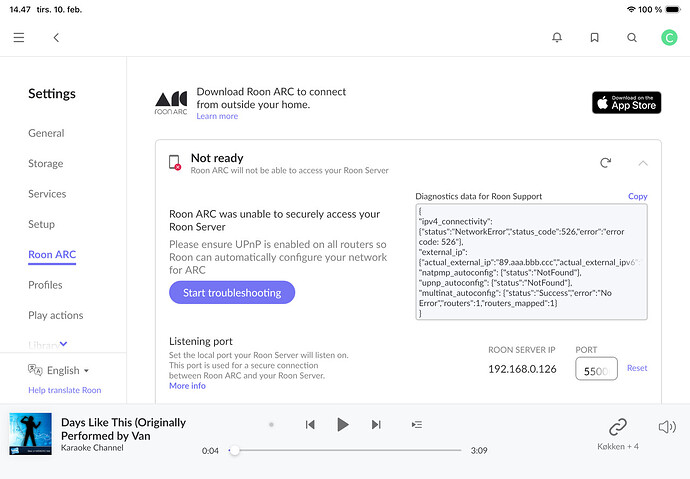Open Download on the App Store badge

[x=626, y=102]
